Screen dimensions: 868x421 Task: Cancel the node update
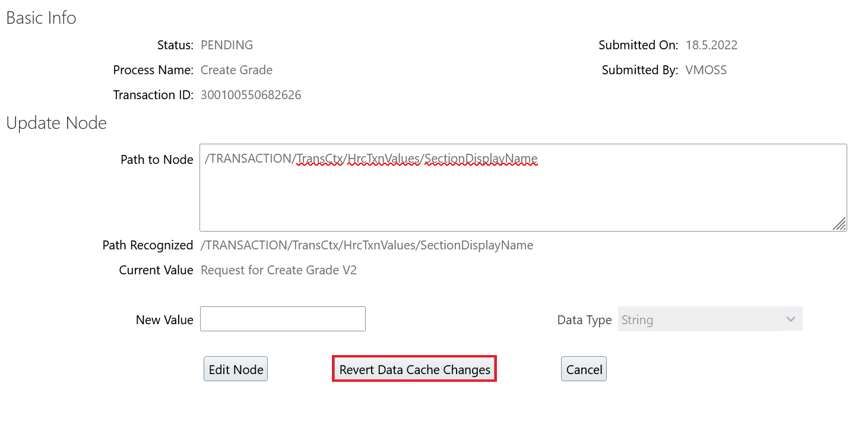point(584,369)
